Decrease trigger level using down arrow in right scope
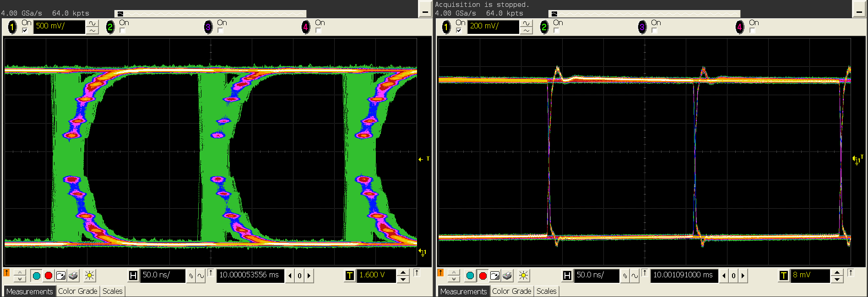The height and width of the screenshot is (297, 868). click(x=837, y=279)
